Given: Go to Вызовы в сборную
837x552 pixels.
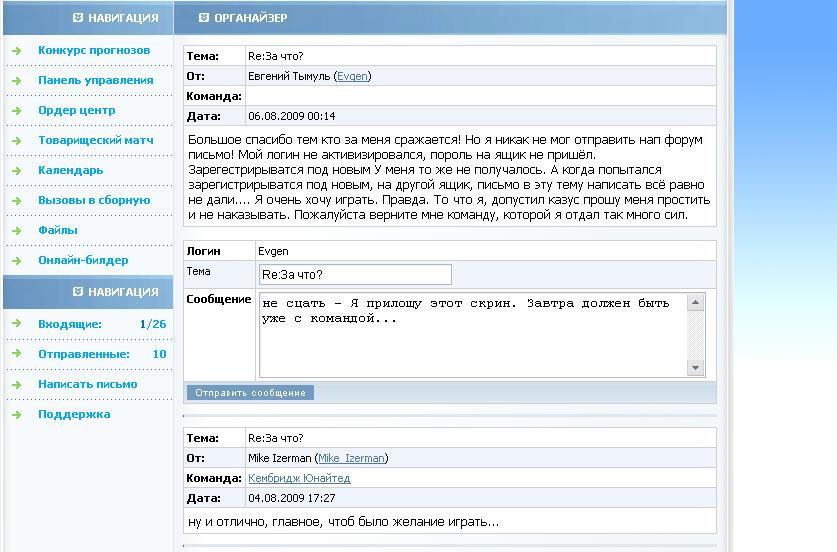Looking at the screenshot, I should tap(94, 201).
